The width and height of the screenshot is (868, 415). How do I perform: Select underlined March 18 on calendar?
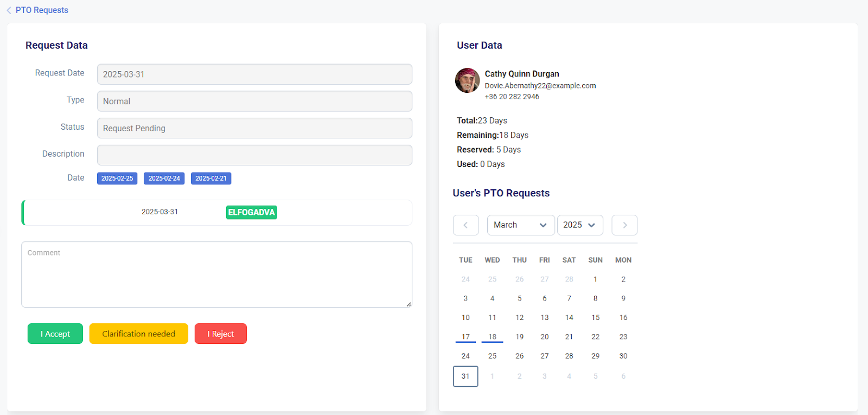(492, 337)
